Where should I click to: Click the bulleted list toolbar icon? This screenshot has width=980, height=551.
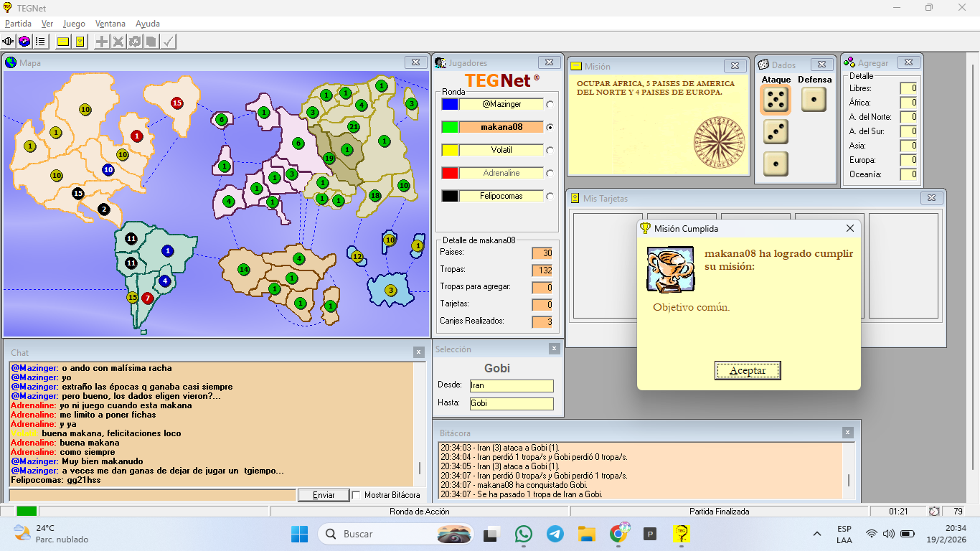click(40, 42)
